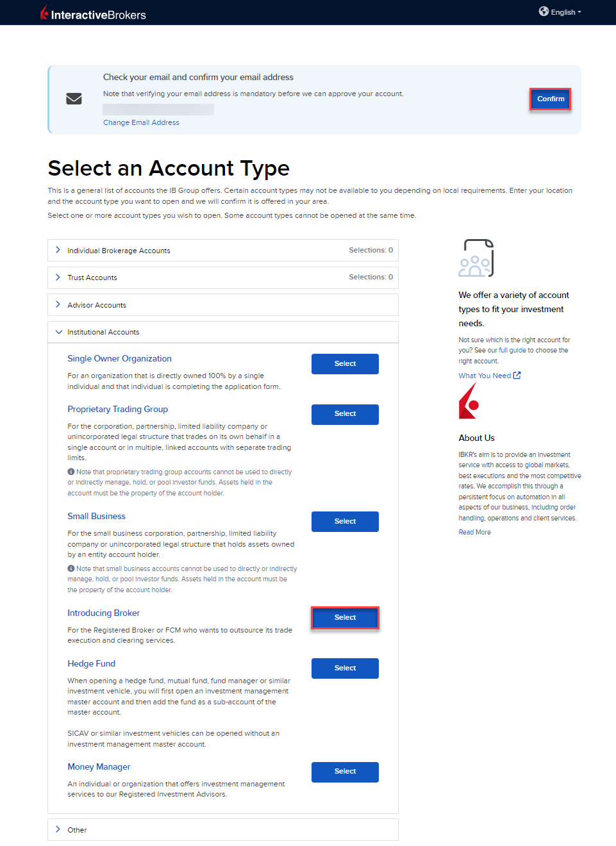Expand the Other accounts section

(77, 830)
